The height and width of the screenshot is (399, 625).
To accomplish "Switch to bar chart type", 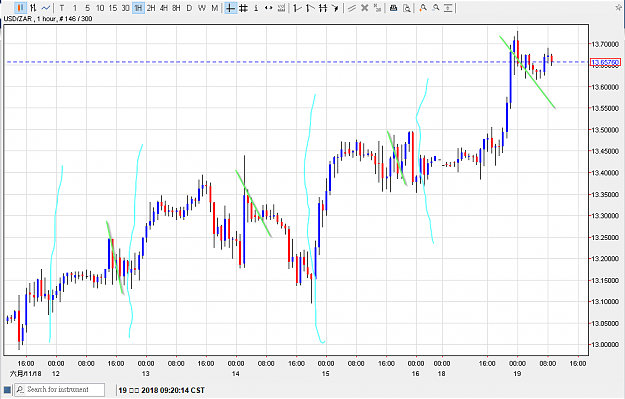I will [33, 8].
